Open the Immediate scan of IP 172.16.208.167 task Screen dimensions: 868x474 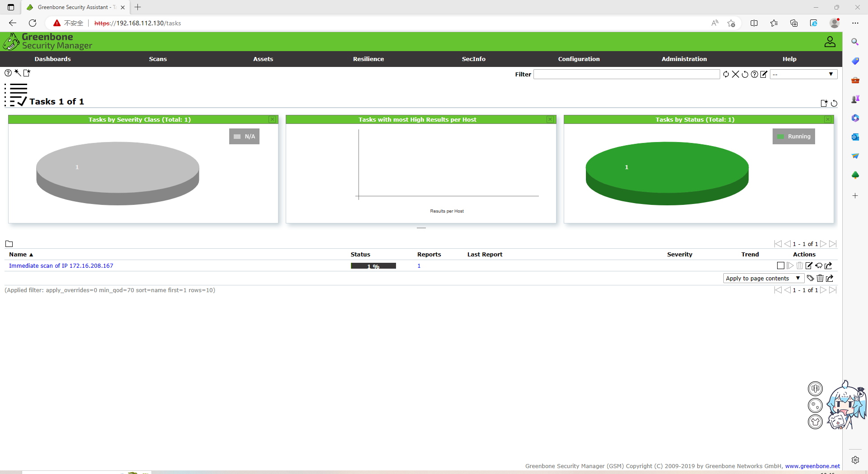(x=61, y=266)
